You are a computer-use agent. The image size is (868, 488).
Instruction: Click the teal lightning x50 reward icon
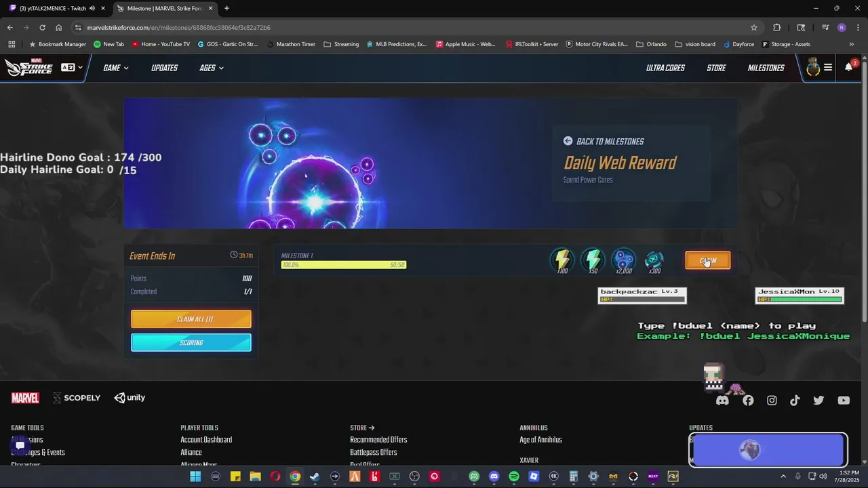593,260
